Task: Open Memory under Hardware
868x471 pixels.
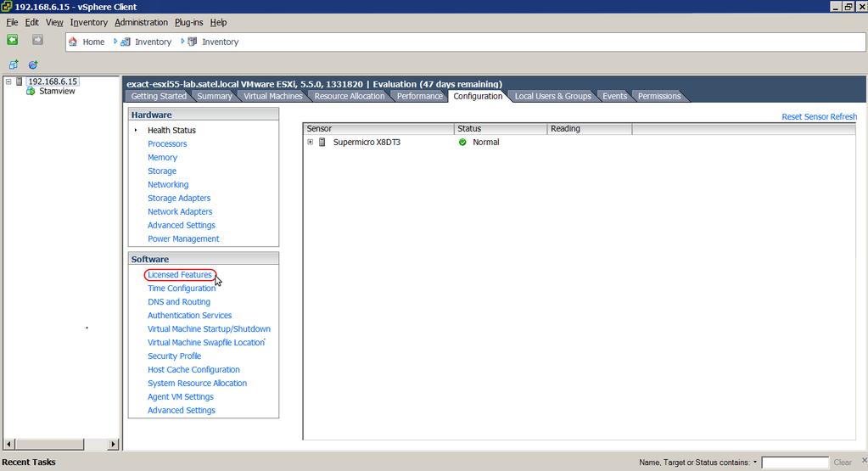Action: (x=162, y=157)
